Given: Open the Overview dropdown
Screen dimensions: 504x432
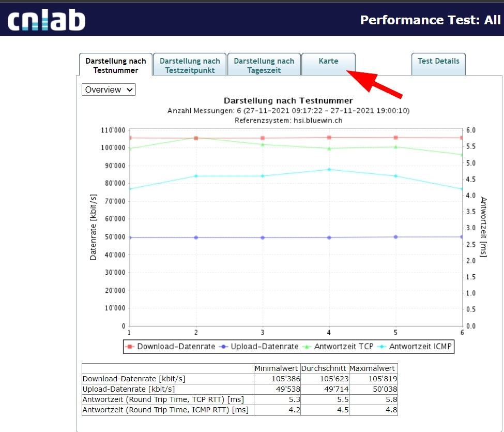Looking at the screenshot, I should point(109,90).
